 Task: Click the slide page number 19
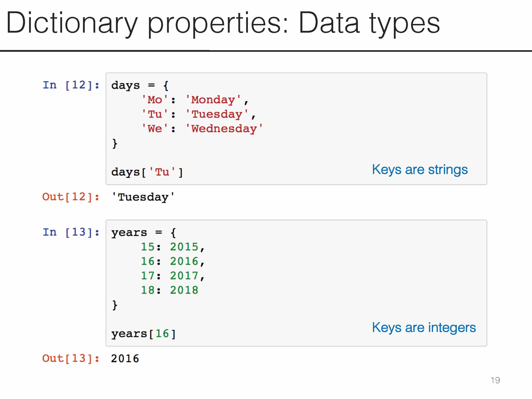(x=495, y=380)
